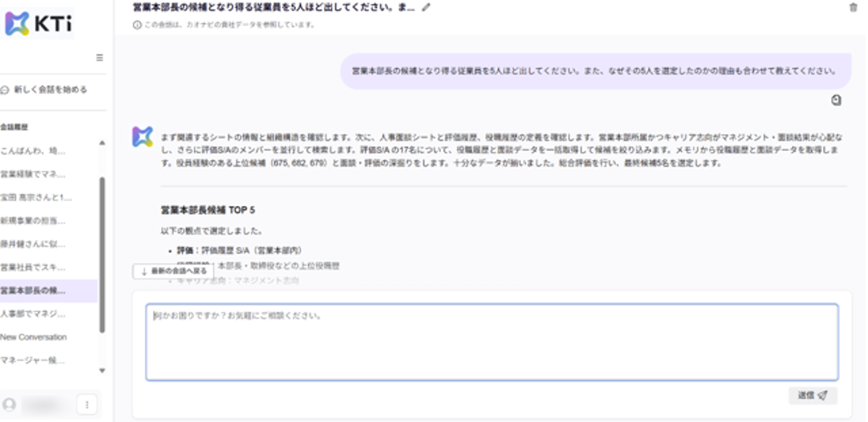868x422 pixels.
Task: Collapse sidebar with hamburger menu icon
Action: (99, 58)
